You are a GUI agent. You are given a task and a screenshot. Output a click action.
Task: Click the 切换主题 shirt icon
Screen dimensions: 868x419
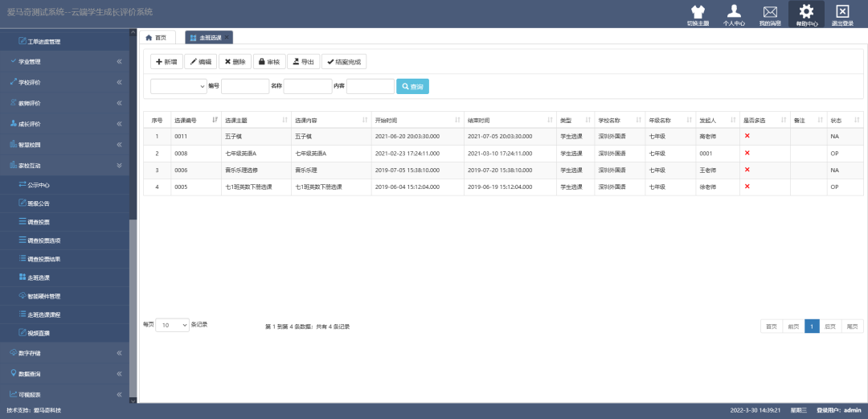click(x=698, y=11)
